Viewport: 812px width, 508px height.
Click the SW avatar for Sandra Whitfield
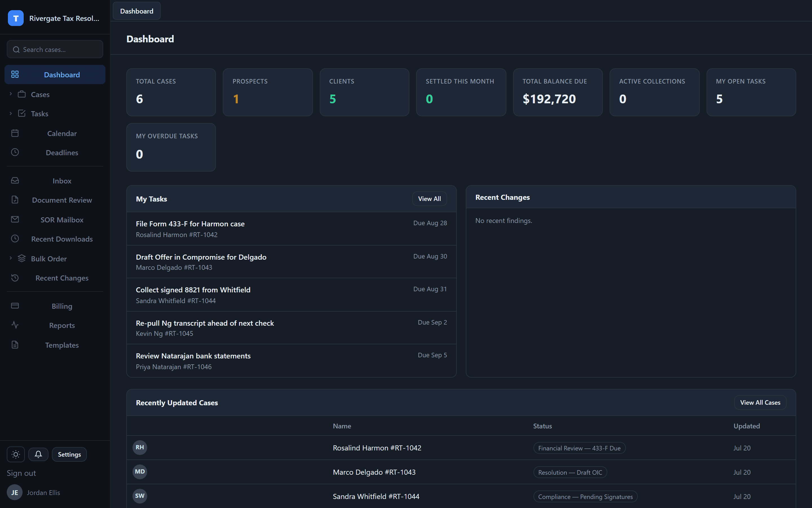(x=140, y=496)
